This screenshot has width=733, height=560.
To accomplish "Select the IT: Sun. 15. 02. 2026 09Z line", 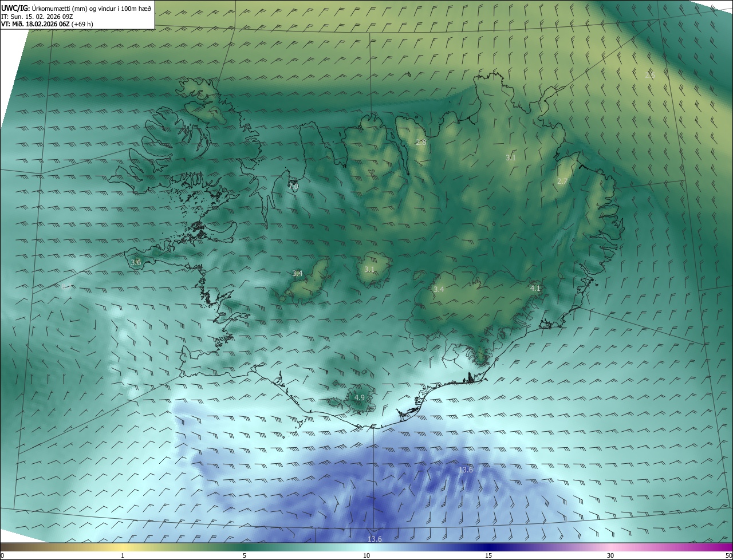I will pyautogui.click(x=38, y=16).
